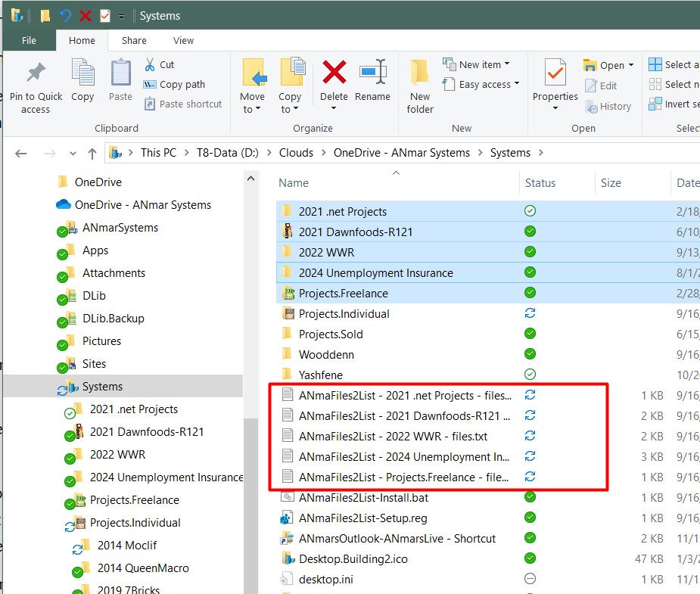
Task: Click the Up arrow navigation button
Action: pos(92,153)
